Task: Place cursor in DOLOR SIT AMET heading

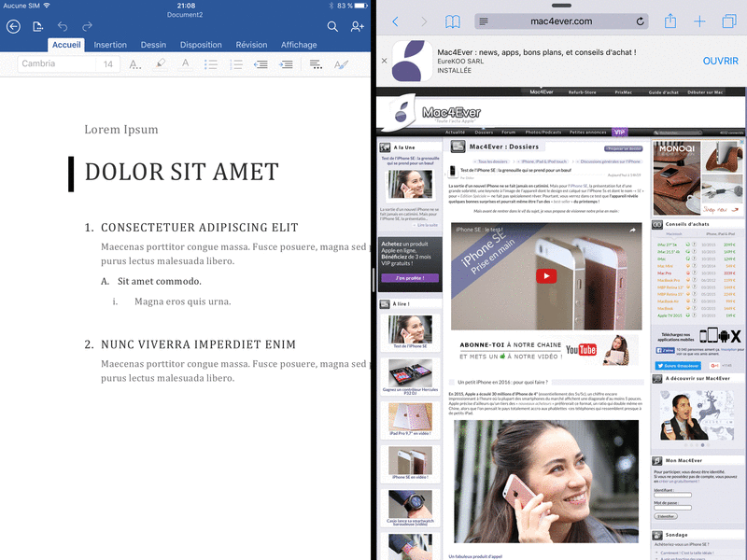Action: pyautogui.click(x=181, y=173)
